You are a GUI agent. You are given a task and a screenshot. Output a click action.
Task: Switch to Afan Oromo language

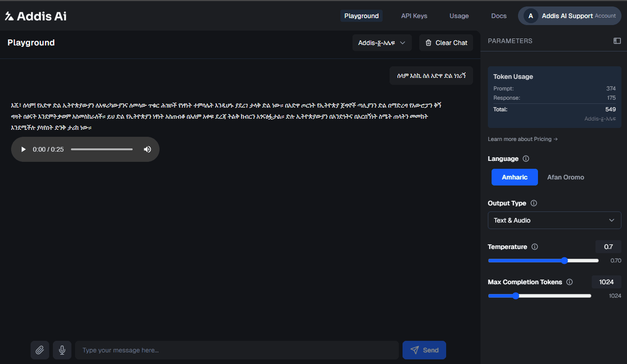coord(565,177)
